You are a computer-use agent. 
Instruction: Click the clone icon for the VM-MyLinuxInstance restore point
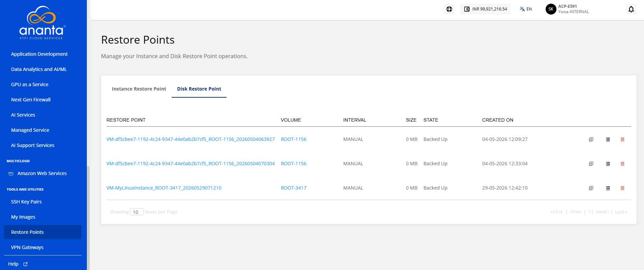click(591, 188)
